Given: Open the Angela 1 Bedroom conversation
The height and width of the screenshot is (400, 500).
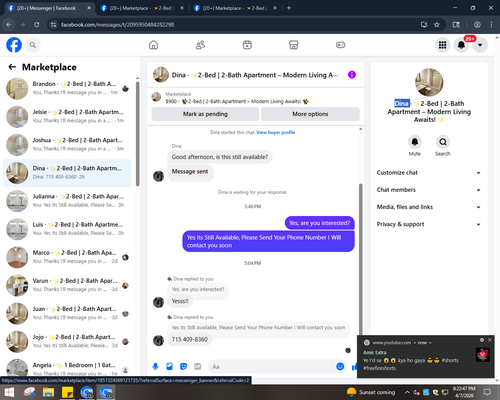Looking at the screenshot, I should (68, 368).
